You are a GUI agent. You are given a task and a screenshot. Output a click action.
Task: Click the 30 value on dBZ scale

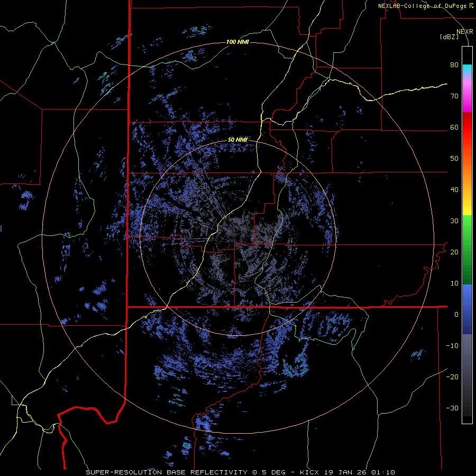coord(454,221)
